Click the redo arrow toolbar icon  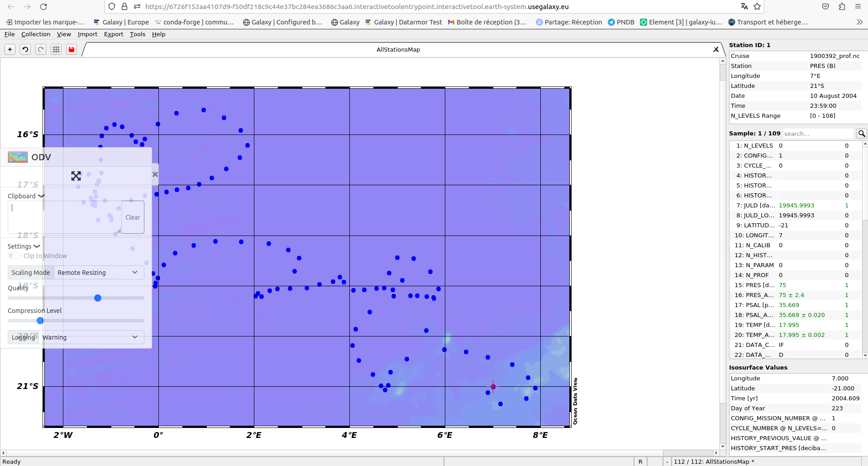coord(41,49)
